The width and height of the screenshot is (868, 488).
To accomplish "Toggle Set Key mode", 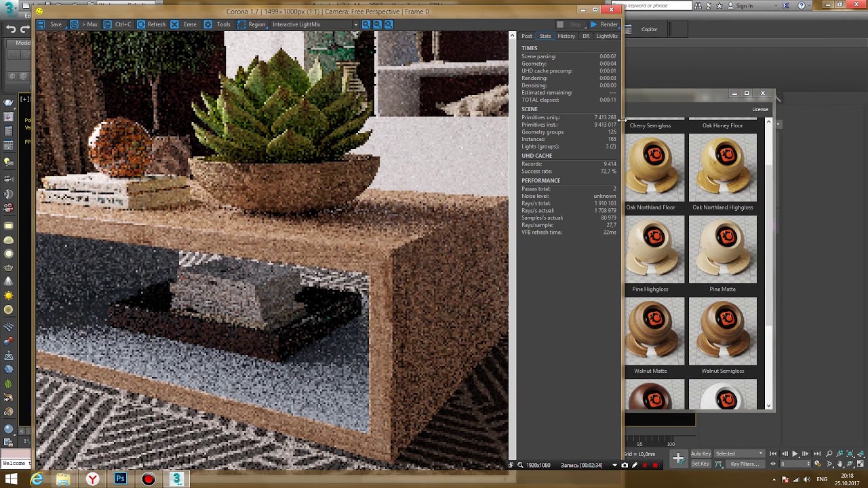I will [701, 464].
